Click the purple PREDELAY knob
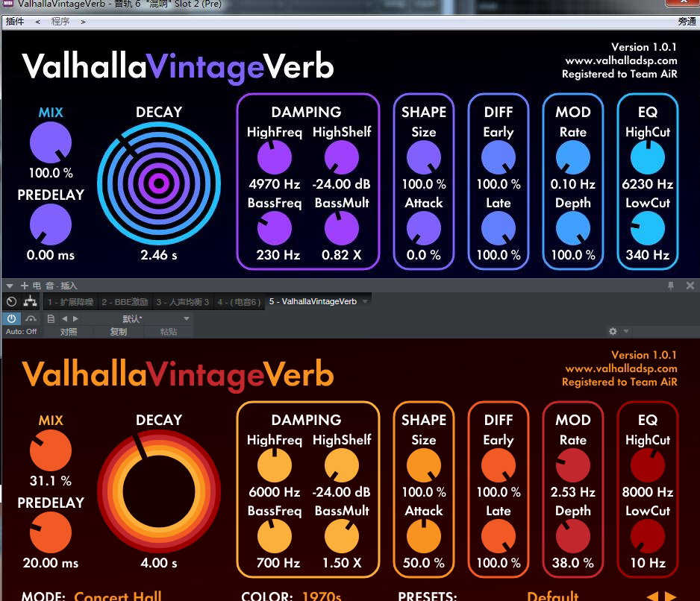 coord(51,225)
